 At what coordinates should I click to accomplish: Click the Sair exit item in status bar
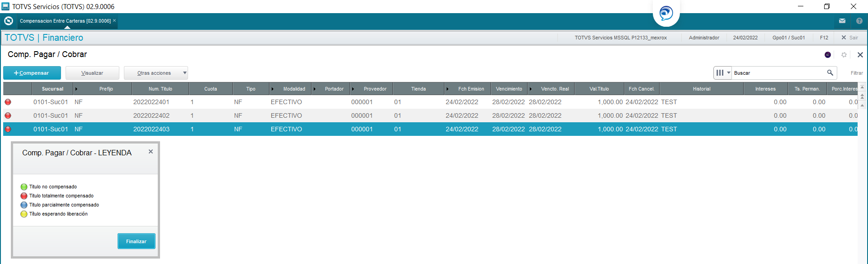(849, 38)
